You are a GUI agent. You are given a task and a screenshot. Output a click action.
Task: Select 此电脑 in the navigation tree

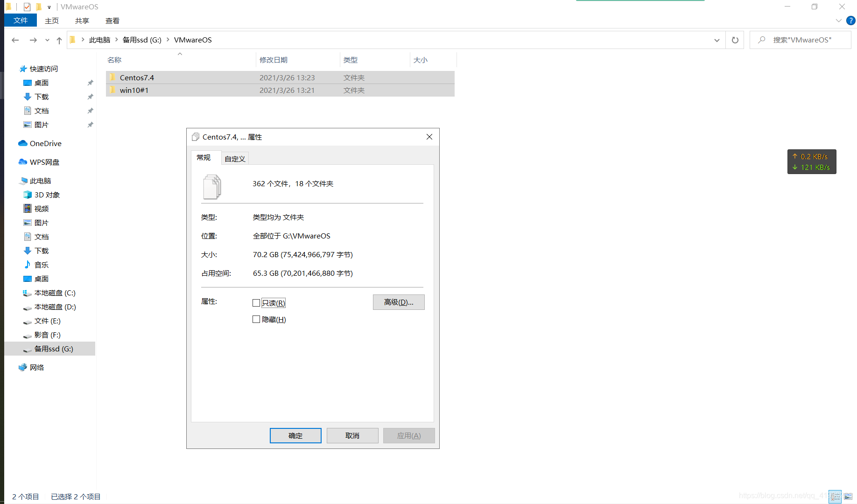point(41,181)
